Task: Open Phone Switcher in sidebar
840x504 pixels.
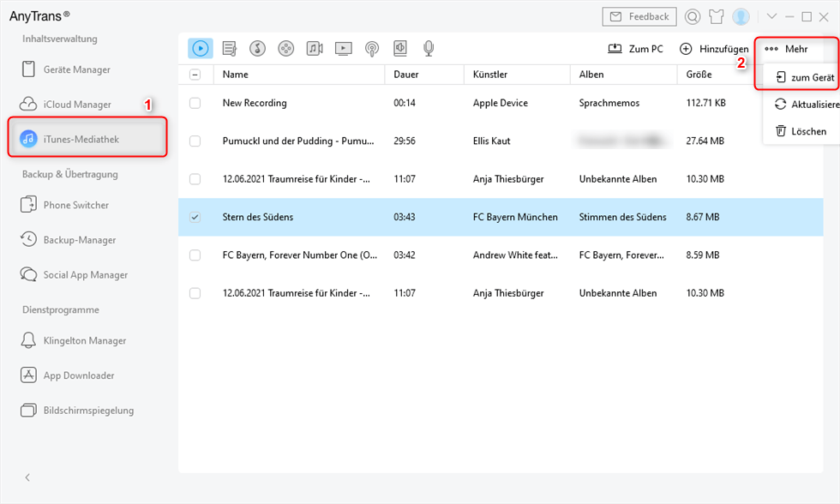Action: tap(65, 205)
